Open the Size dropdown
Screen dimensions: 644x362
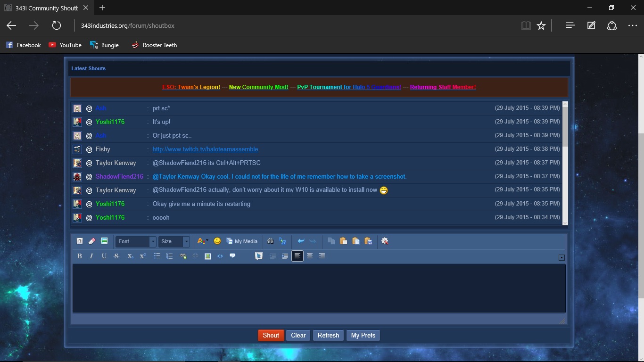173,241
